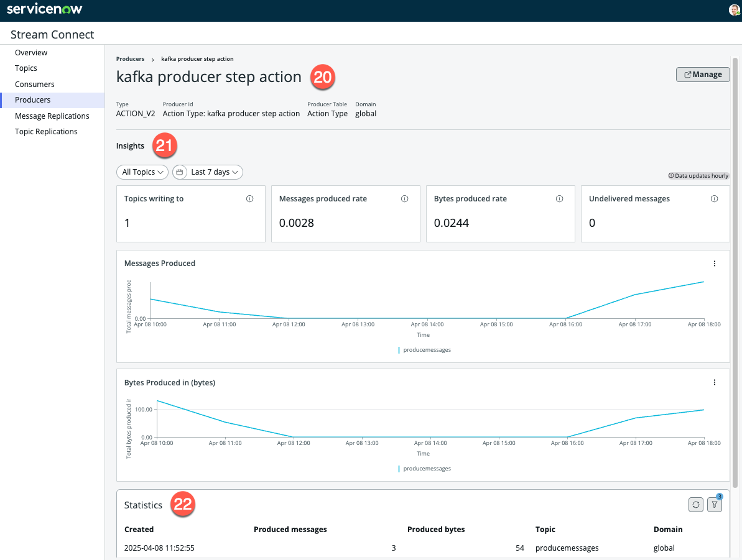The width and height of the screenshot is (742, 560).
Task: Toggle producemessages legend in Bytes Produced chart
Action: click(x=425, y=469)
